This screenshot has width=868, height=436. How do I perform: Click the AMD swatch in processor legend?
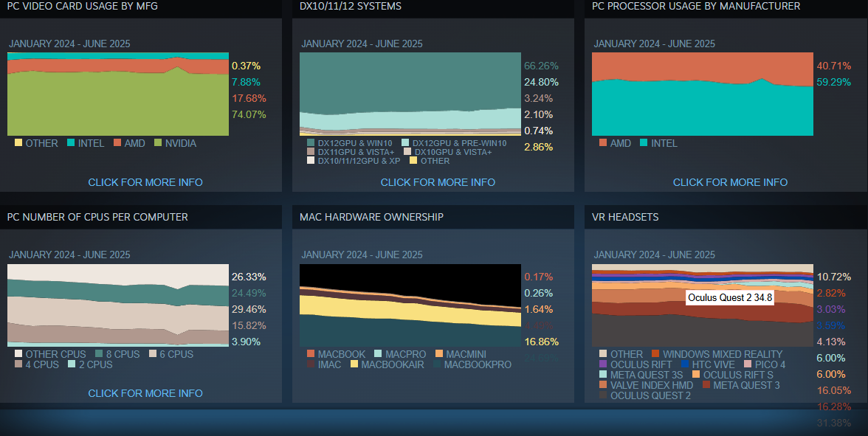(x=603, y=143)
